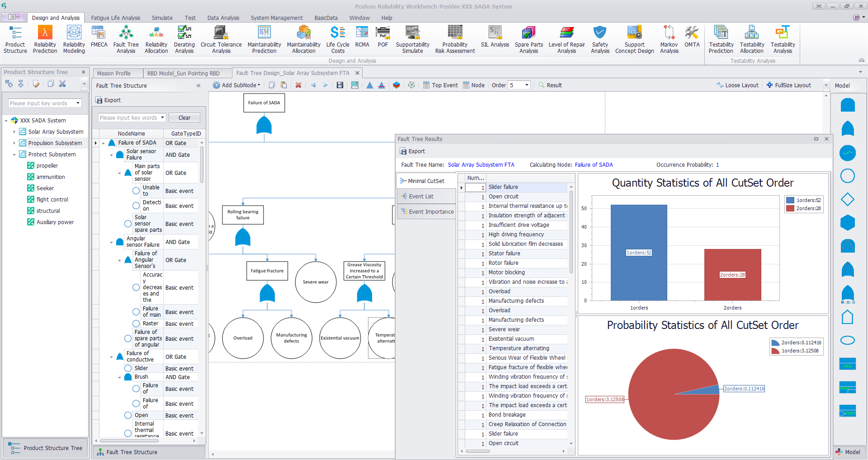This screenshot has height=460, width=868.
Task: Collapse Angular sensor Failure row
Action: [x=112, y=242]
